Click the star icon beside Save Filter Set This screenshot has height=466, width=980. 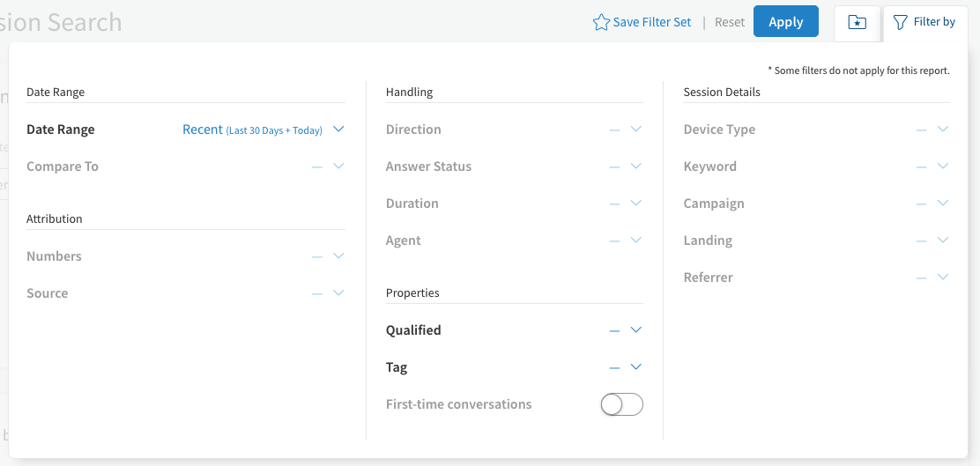pos(601,23)
